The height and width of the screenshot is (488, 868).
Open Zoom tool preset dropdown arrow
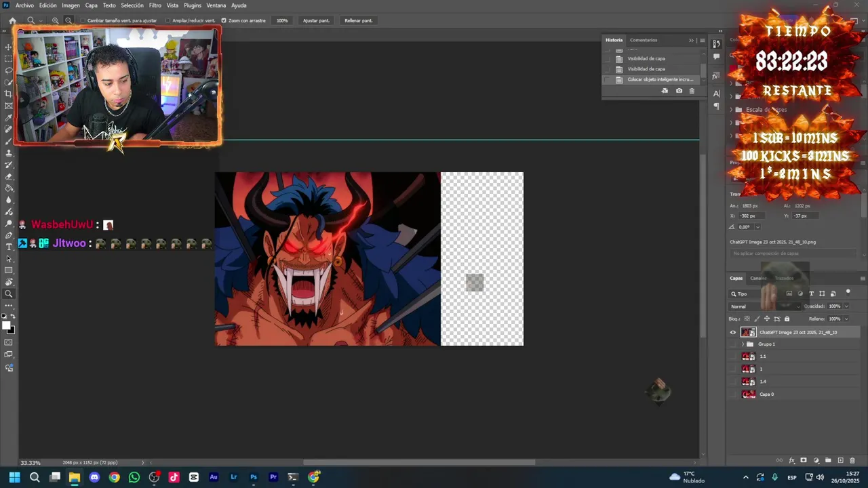[x=41, y=20]
